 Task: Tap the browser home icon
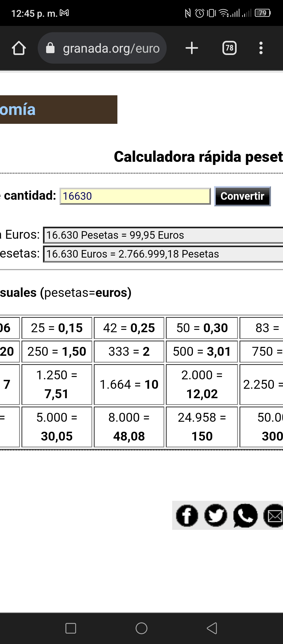(x=19, y=48)
